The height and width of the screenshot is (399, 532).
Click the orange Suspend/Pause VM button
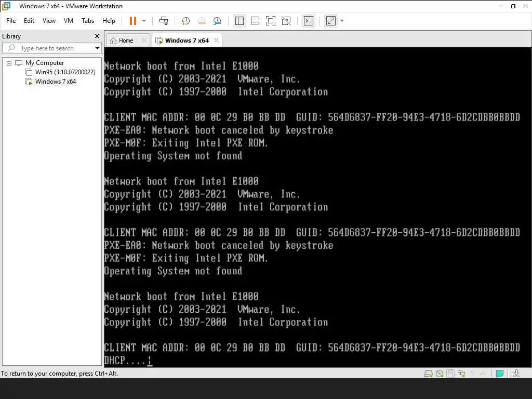(132, 21)
